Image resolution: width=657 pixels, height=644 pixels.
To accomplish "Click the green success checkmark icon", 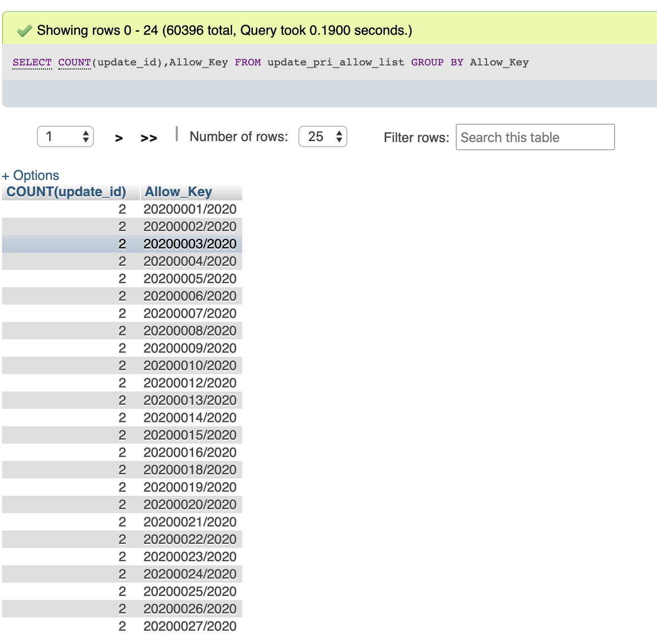I will coord(24,31).
